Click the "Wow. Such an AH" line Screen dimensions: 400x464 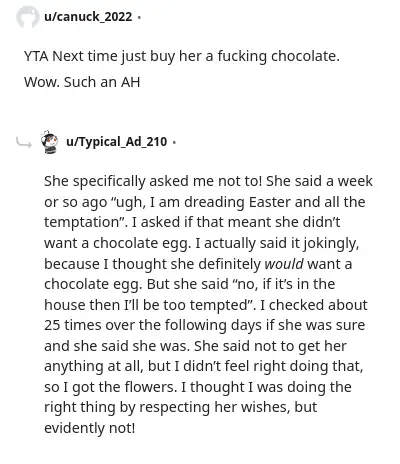coord(82,82)
